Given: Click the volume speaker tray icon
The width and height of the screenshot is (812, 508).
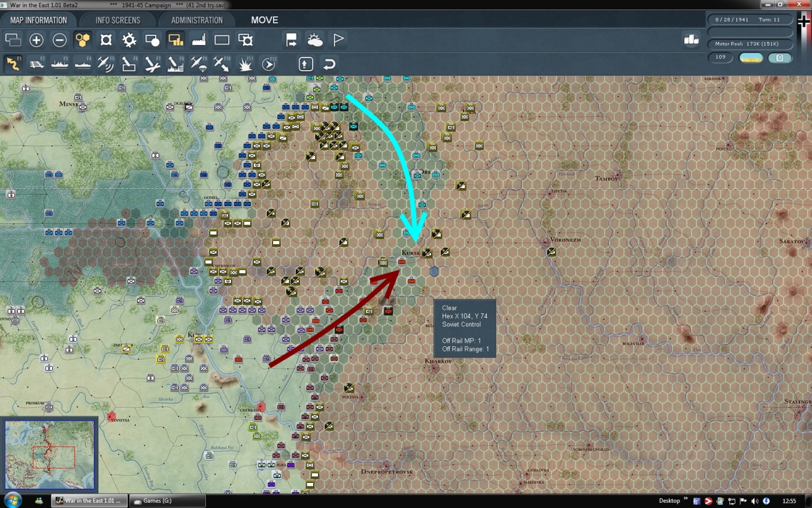Looking at the screenshot, I should click(x=755, y=501).
